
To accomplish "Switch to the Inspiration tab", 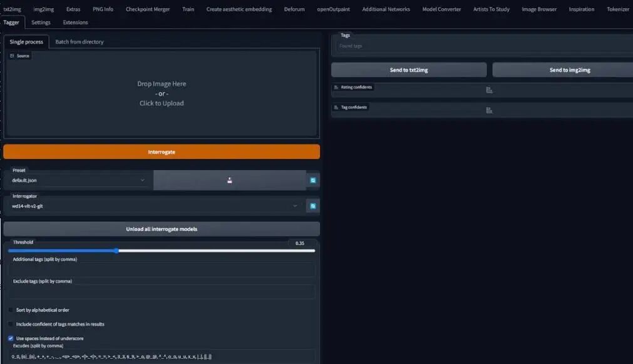I will 581,9.
